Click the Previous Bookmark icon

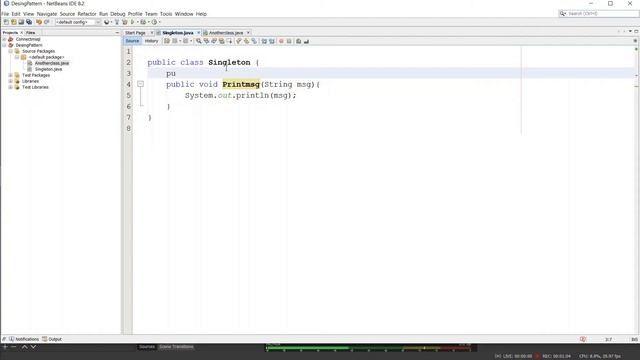click(239, 41)
